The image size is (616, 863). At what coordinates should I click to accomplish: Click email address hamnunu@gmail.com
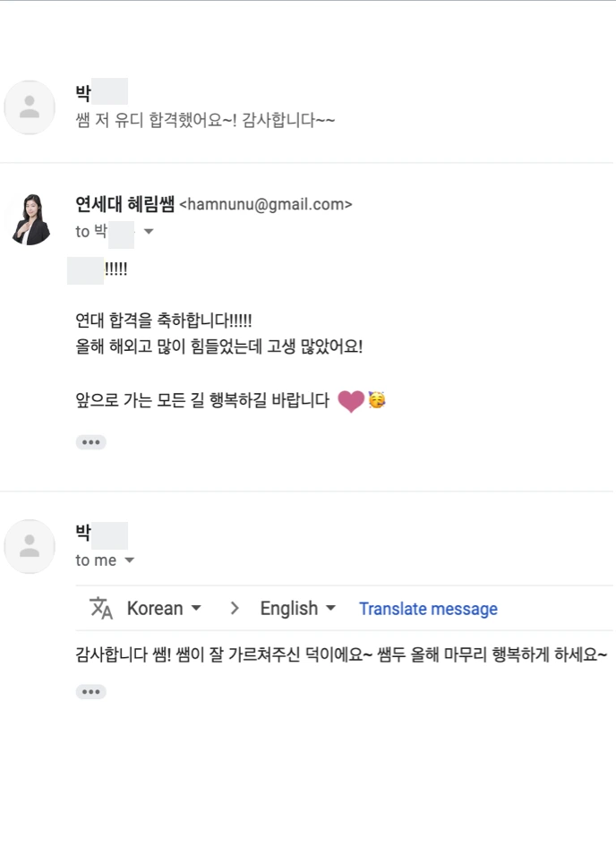tap(266, 204)
